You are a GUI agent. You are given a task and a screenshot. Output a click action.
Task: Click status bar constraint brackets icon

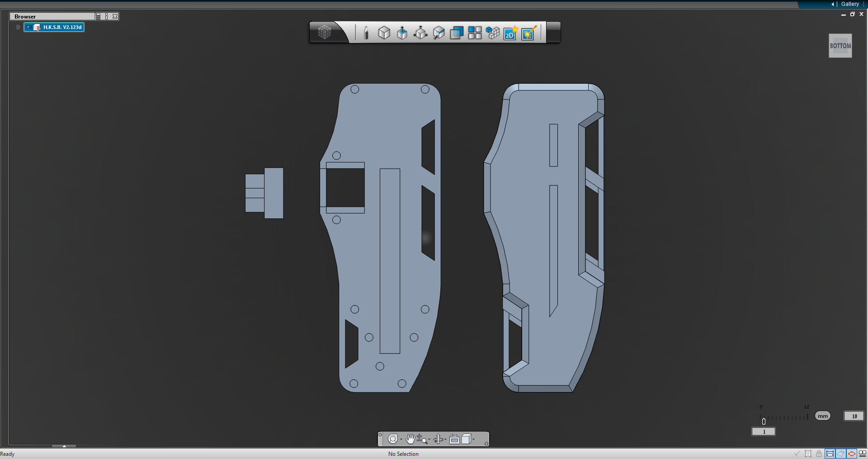pos(808,454)
